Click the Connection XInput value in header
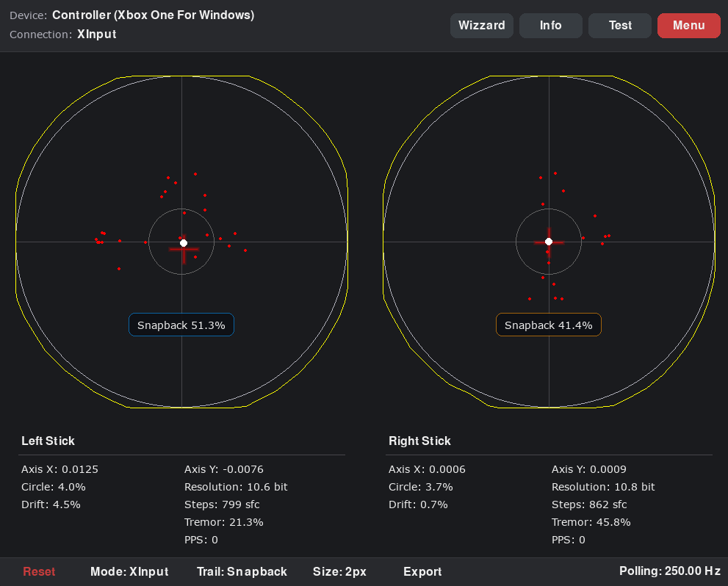 click(x=96, y=35)
